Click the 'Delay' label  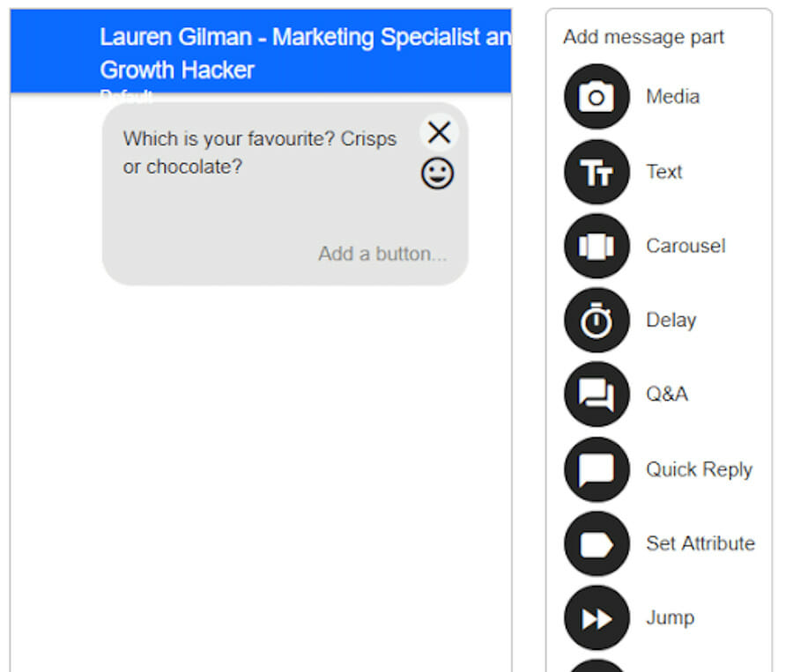coord(671,320)
